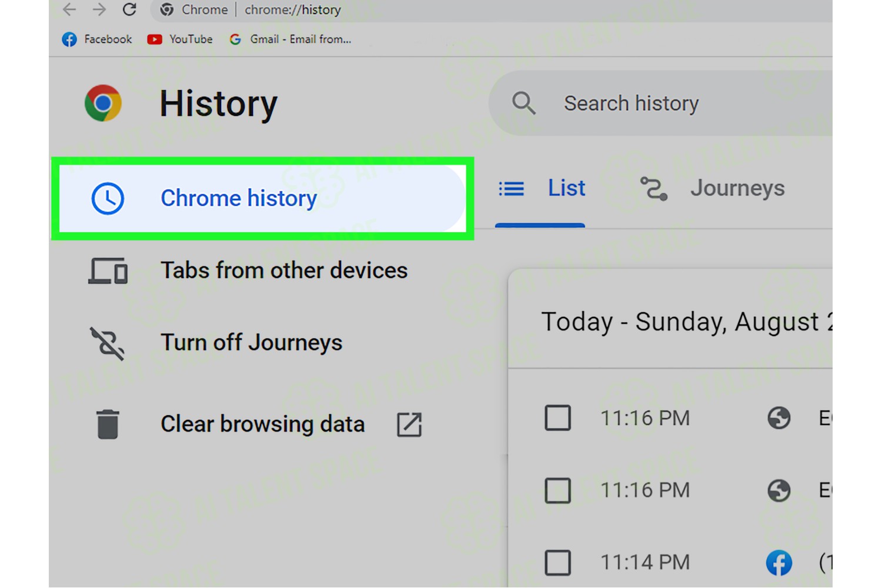Check the 11:14 PM history entry
The height and width of the screenshot is (588, 882).
pyautogui.click(x=557, y=563)
